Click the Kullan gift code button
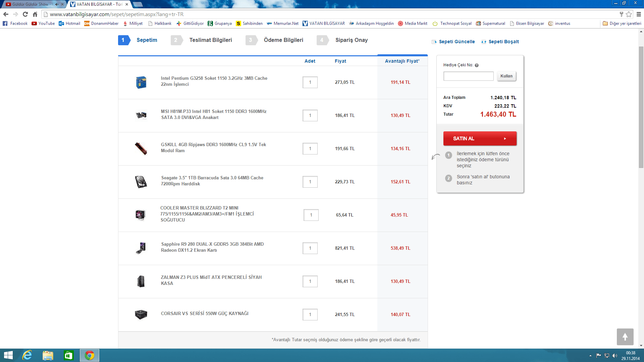 point(506,76)
